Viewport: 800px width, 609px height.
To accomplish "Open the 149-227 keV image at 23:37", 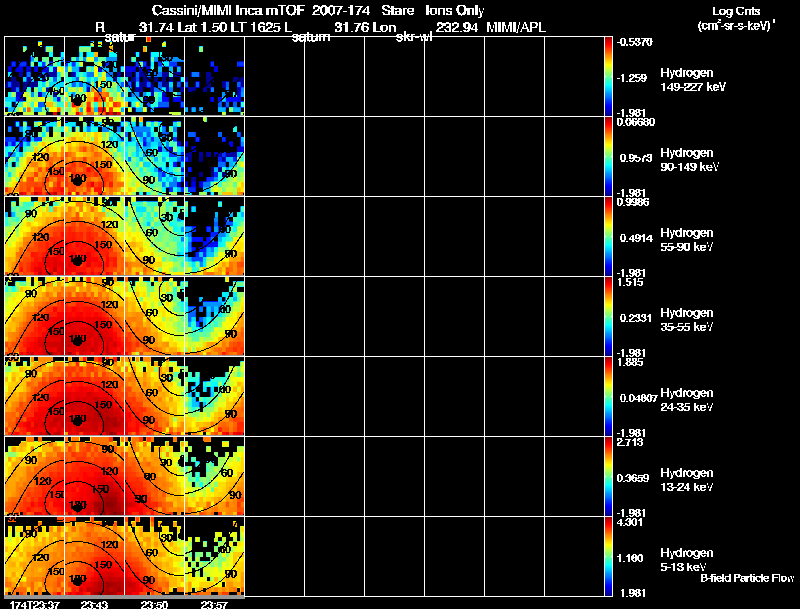I will 34,75.
